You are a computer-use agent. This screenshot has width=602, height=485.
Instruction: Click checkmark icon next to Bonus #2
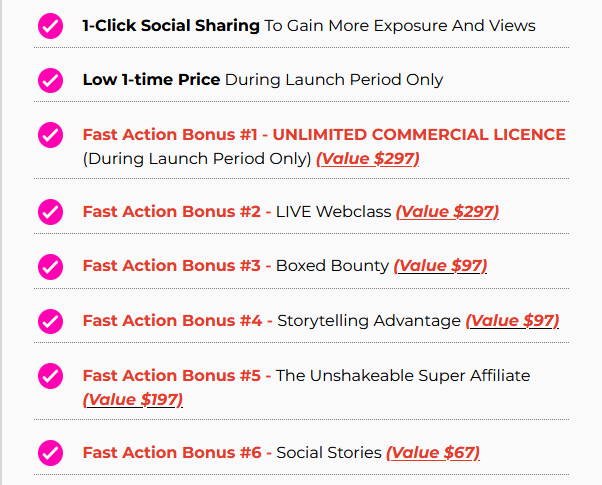pyautogui.click(x=50, y=212)
